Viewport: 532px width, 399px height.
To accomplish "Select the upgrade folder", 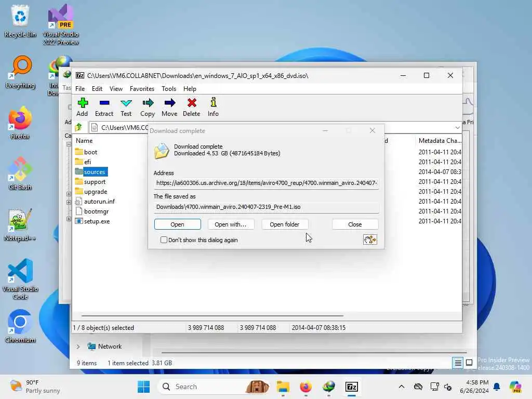I will coord(91,191).
